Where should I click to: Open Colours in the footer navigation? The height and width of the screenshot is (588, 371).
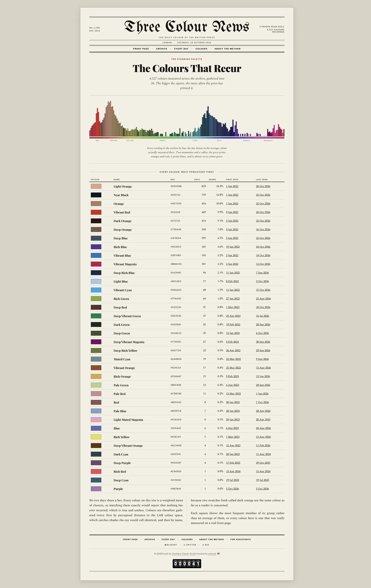pos(187,539)
